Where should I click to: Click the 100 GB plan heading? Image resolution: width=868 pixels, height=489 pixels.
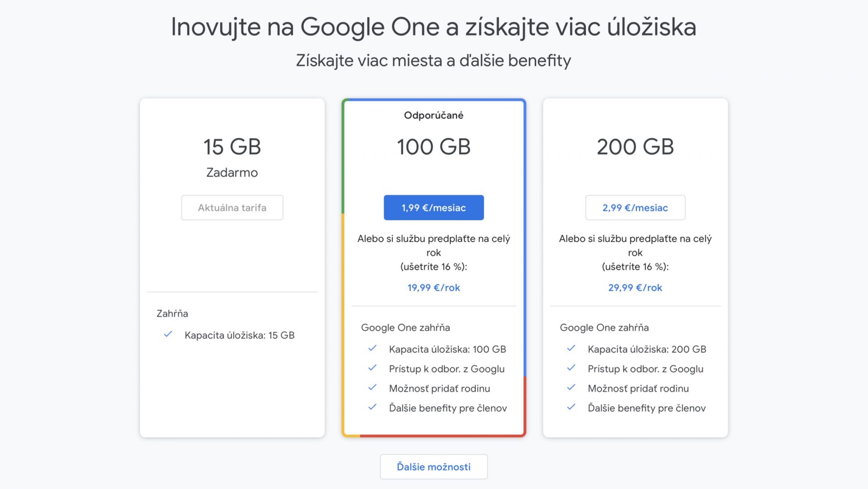pos(434,147)
